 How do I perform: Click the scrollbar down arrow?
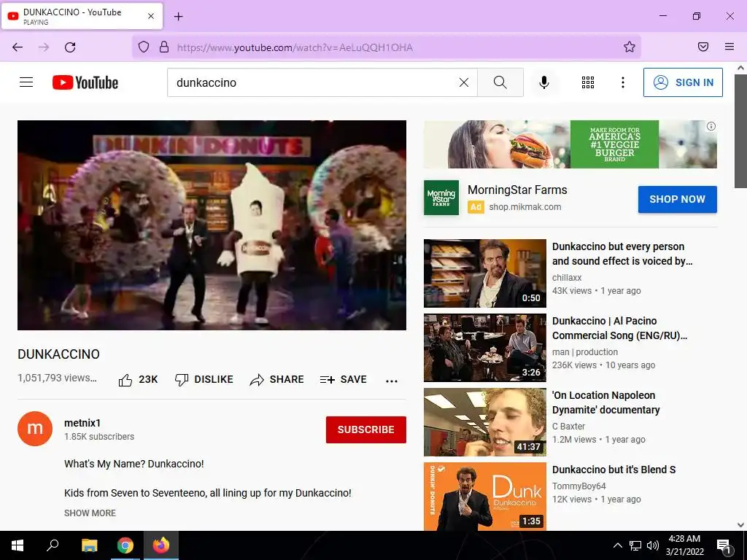coord(740,525)
